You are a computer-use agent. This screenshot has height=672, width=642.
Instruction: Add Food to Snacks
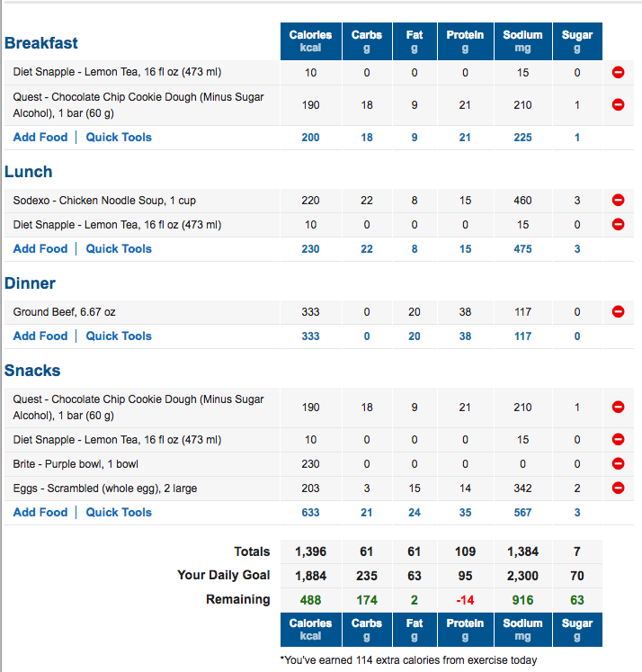40,512
